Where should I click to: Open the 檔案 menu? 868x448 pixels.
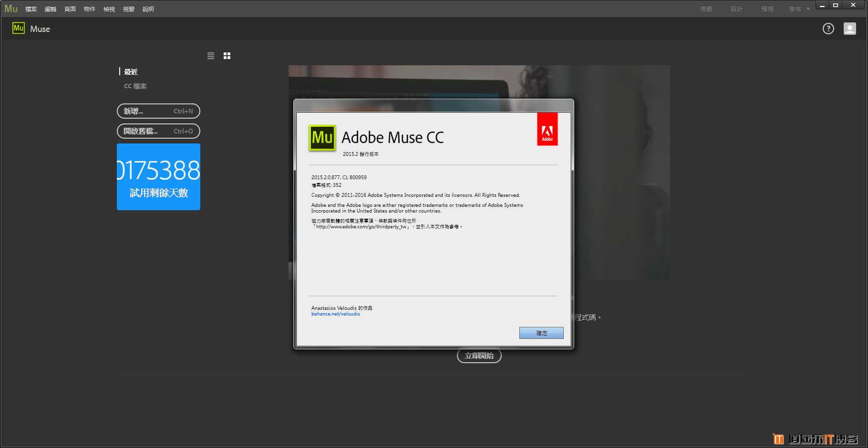(x=31, y=9)
